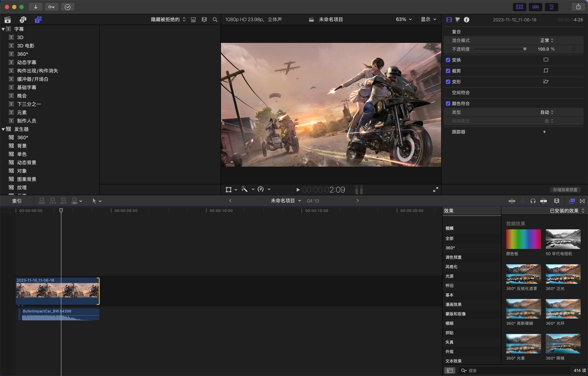Click the distort on-screen control icon
This screenshot has width=588, height=376.
pyautogui.click(x=546, y=81)
